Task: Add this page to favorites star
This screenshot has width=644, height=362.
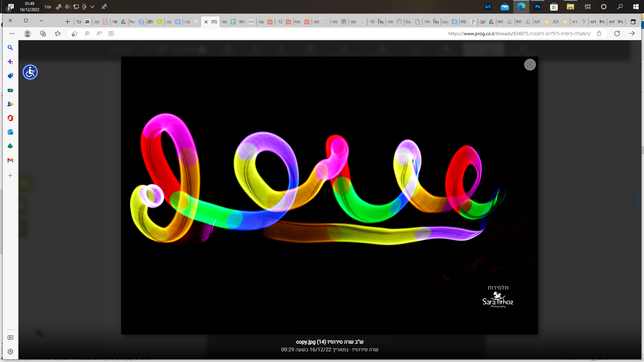Action: (74, 34)
